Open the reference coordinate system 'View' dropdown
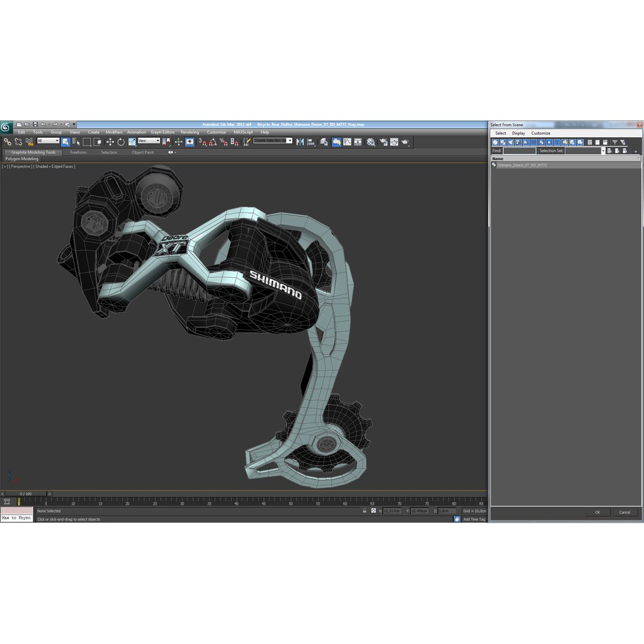The height and width of the screenshot is (644, 644). coord(148,141)
